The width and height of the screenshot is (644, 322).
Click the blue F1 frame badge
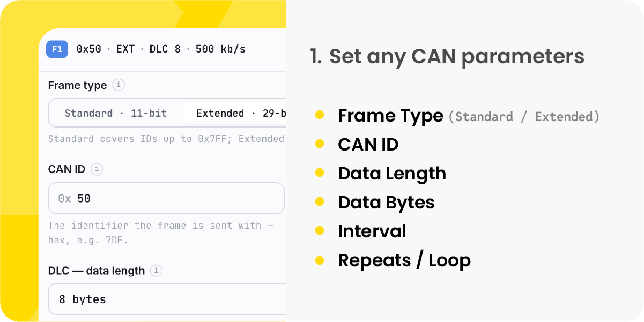57,49
